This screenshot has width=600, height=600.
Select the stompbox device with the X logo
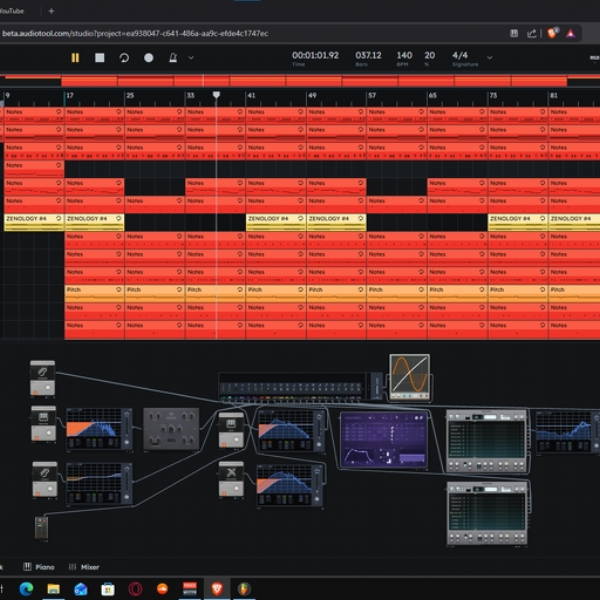click(231, 479)
